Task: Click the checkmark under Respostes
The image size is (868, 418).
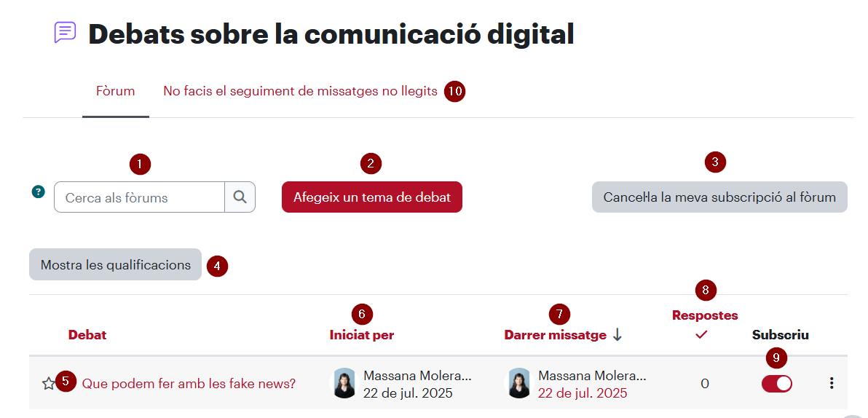Action: click(701, 334)
